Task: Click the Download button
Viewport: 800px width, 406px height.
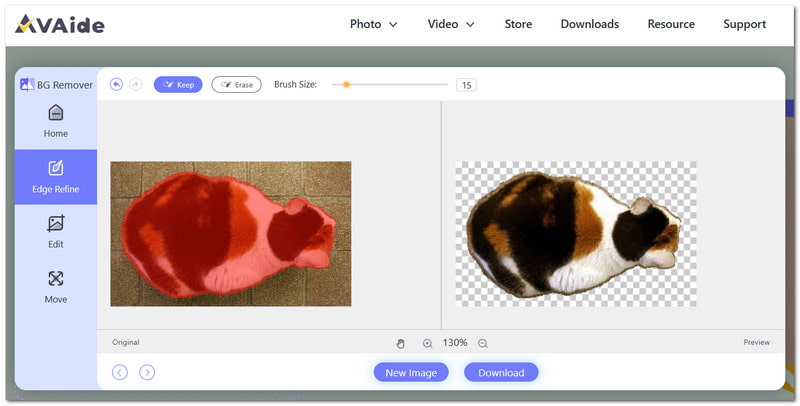Action: [501, 372]
